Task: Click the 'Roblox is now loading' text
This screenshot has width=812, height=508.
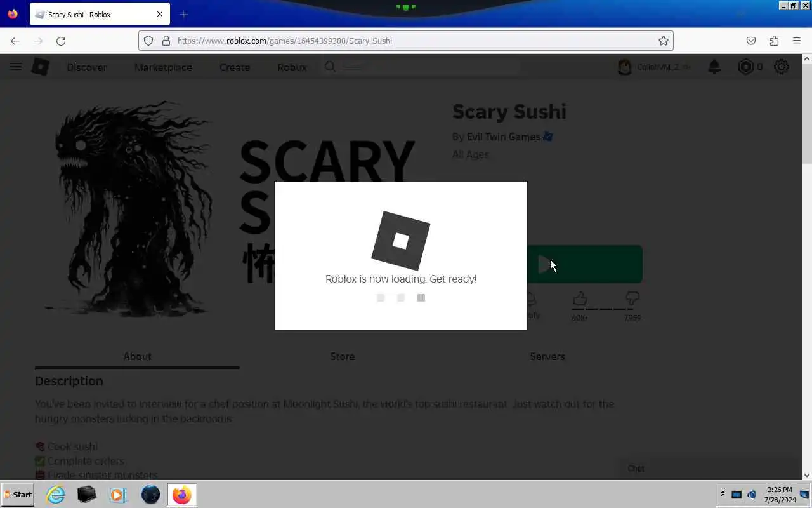Action: [401, 279]
